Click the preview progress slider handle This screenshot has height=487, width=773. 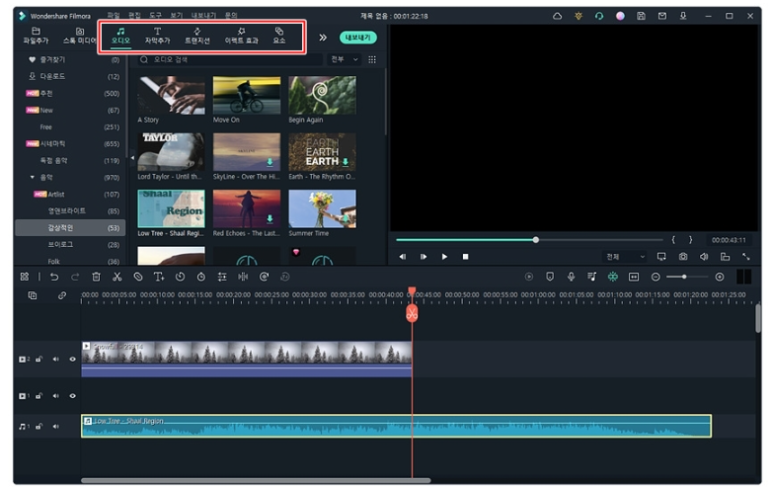[x=535, y=240]
